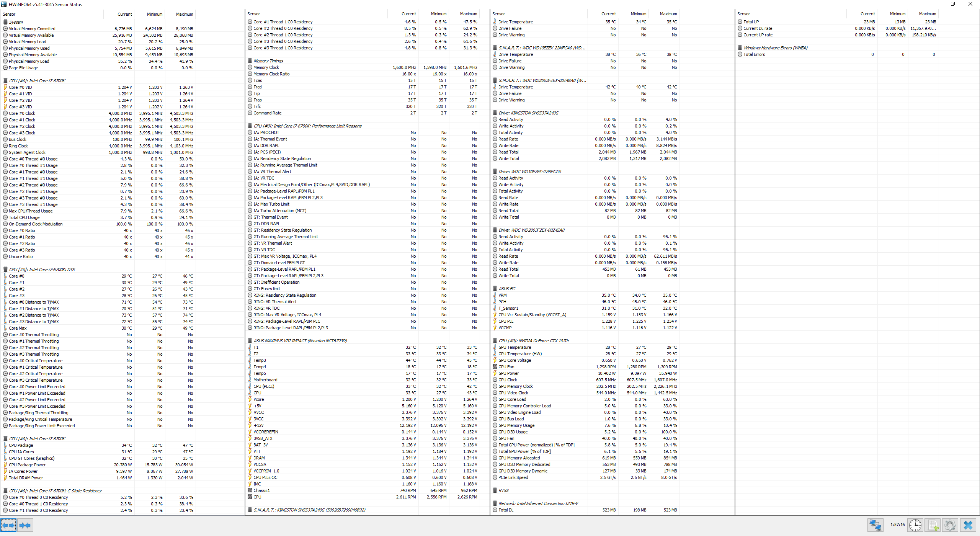Image resolution: width=980 pixels, height=536 pixels.
Task: Select the Vcore voltage sensor row
Action: (258, 399)
